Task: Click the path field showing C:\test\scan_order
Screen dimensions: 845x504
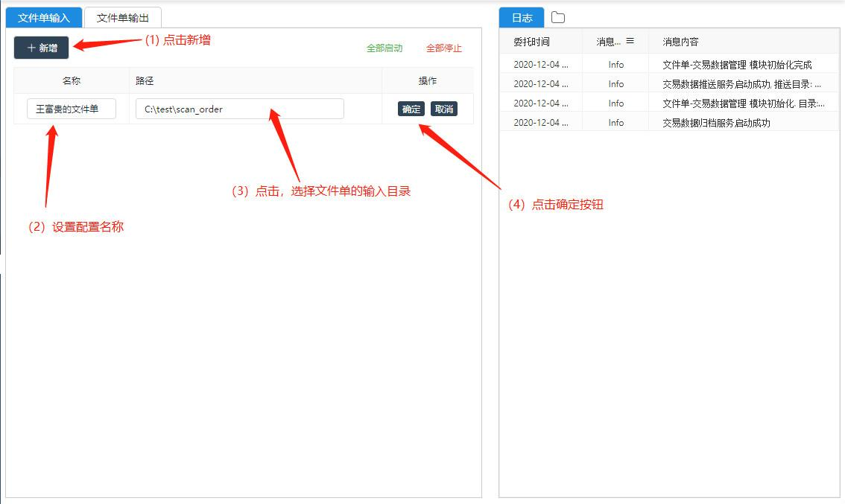Action: tap(239, 109)
